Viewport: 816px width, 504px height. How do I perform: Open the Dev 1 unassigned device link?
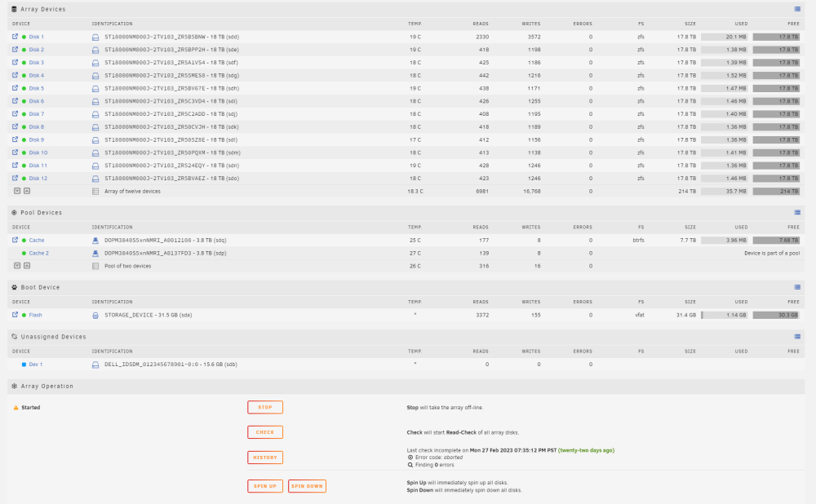coord(36,365)
